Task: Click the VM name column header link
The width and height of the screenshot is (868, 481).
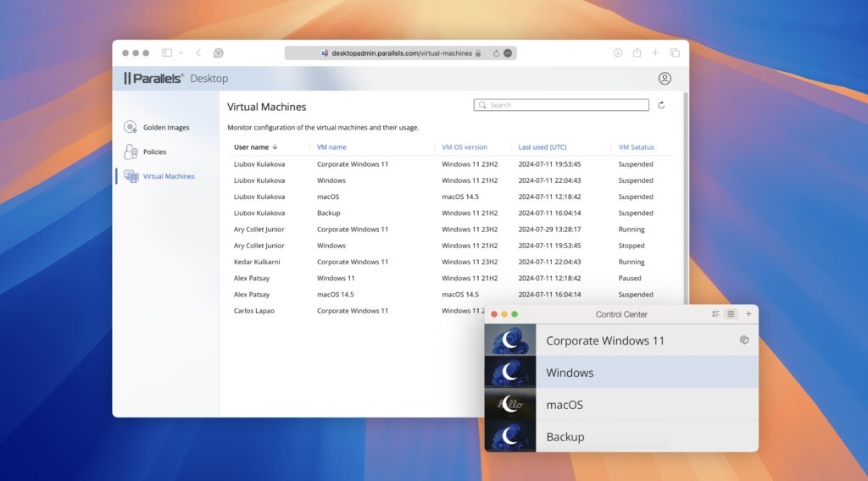Action: 331,147
